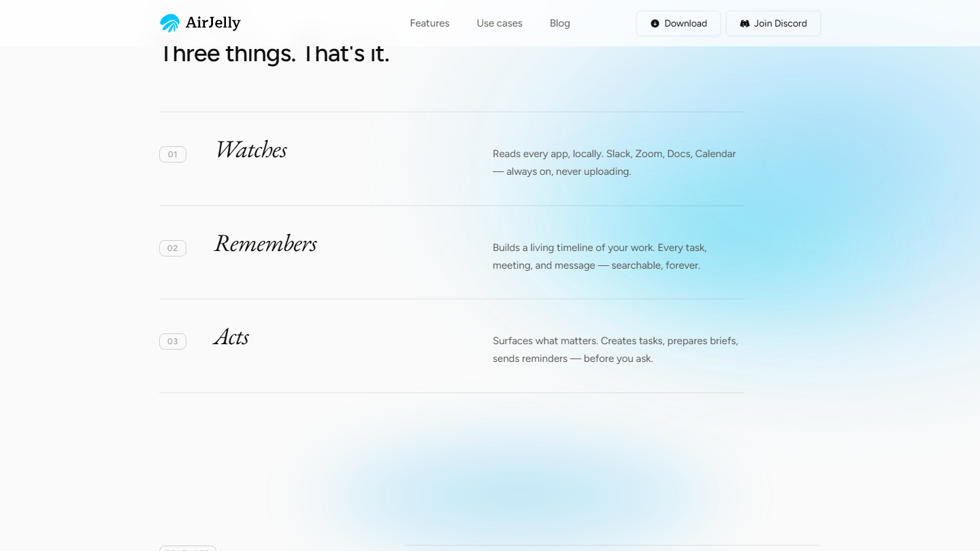Select the 02 number badge
Image resolution: width=980 pixels, height=551 pixels.
tap(173, 248)
